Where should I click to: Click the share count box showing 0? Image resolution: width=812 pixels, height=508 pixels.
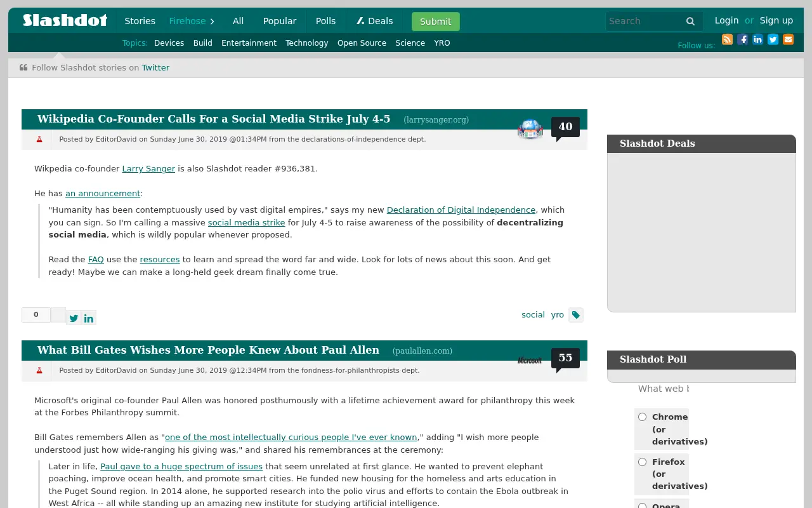click(x=36, y=314)
